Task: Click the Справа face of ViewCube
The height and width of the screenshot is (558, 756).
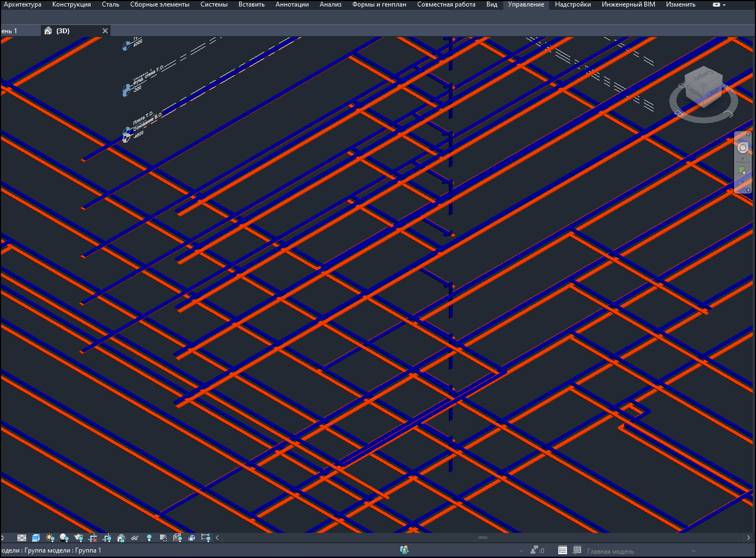Action: (713, 91)
